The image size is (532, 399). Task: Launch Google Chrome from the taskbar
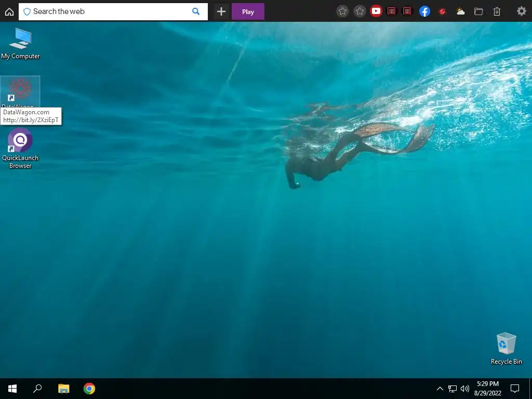tap(89, 389)
